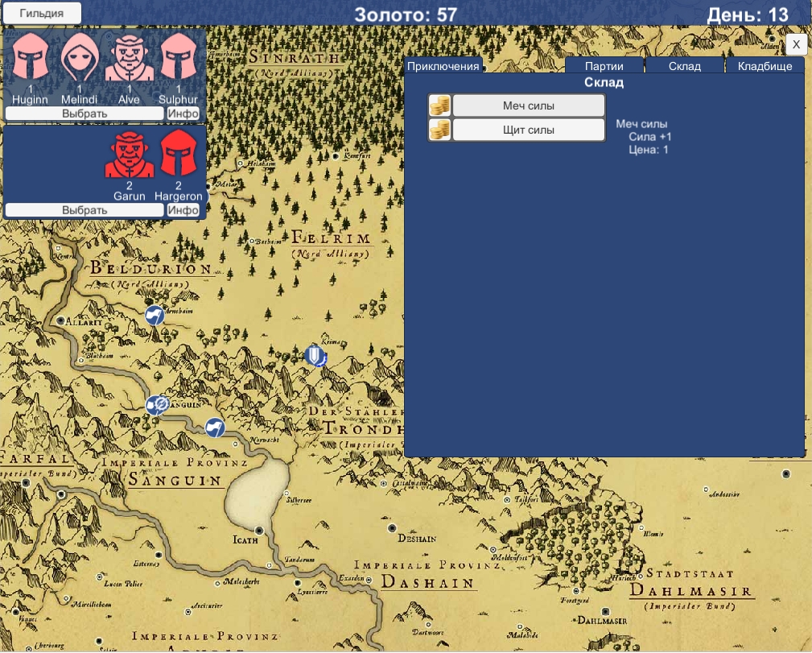
Task: Click the Melindi hooded portrait
Action: click(80, 56)
